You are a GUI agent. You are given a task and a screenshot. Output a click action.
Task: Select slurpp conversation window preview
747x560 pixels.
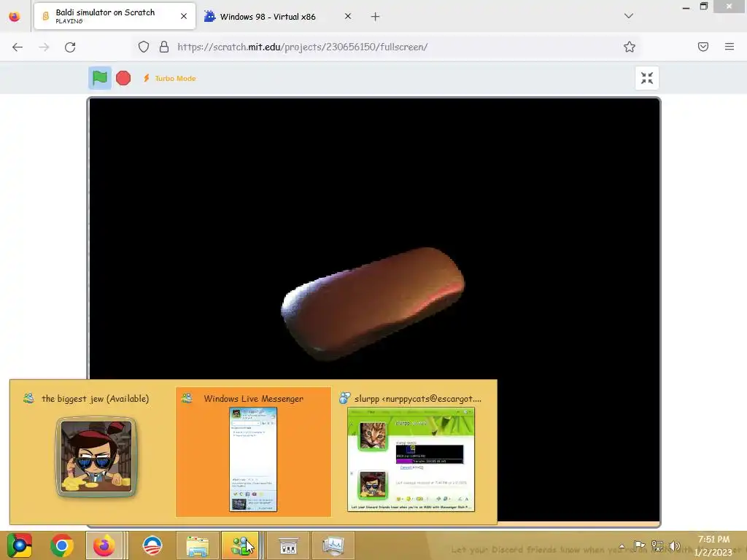click(x=411, y=451)
